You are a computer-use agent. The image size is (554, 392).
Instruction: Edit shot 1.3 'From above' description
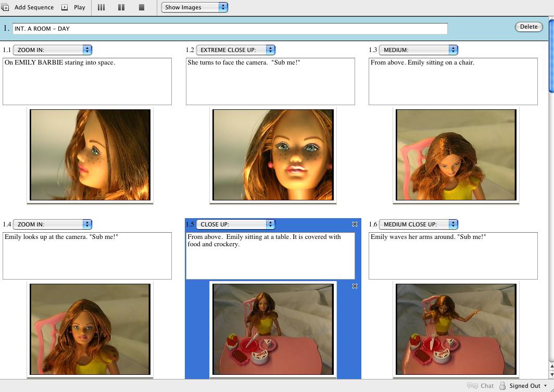[x=453, y=81]
